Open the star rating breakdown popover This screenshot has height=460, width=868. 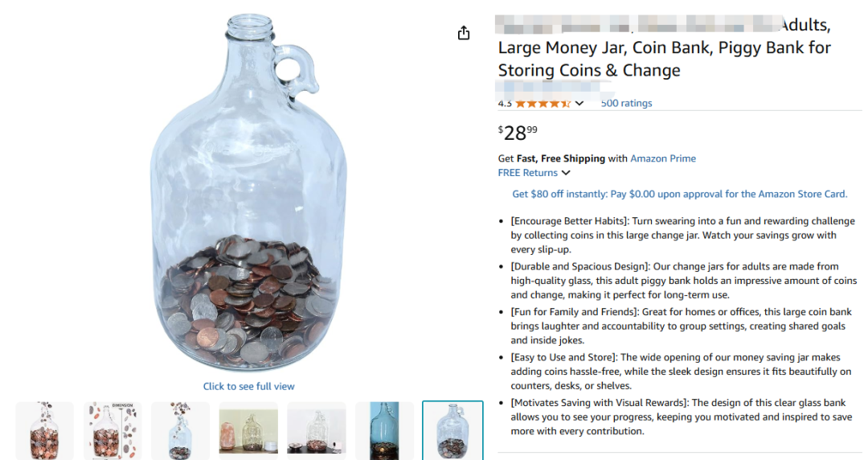pyautogui.click(x=579, y=104)
